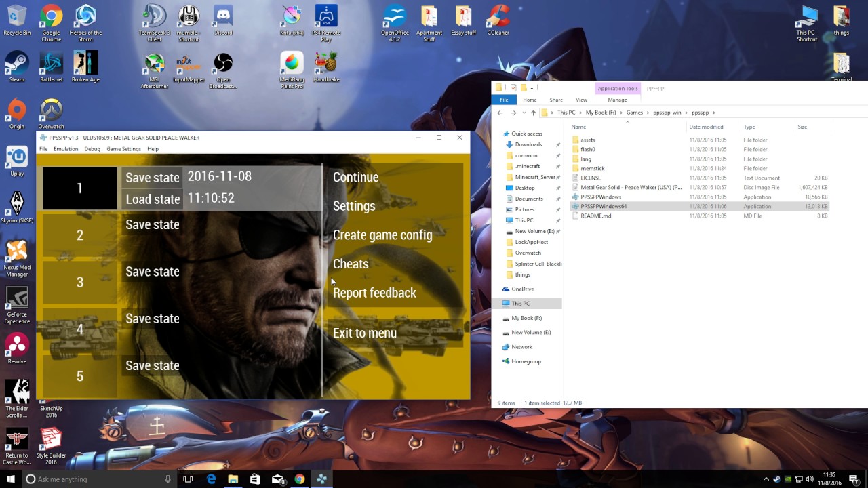The height and width of the screenshot is (488, 868).
Task: Save state in slot 1
Action: pos(152,178)
